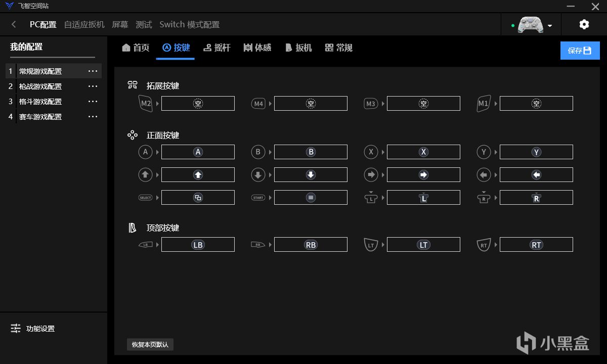This screenshot has height=364, width=607.
Task: Open the controller device dropdown
Action: point(550,26)
